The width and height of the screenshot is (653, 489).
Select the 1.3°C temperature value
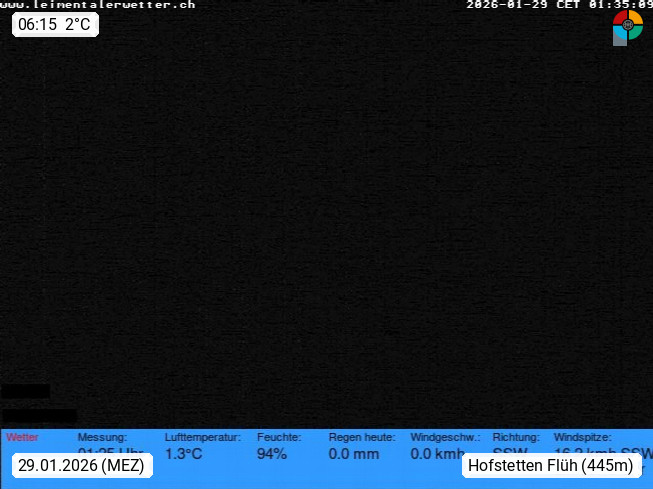pyautogui.click(x=184, y=454)
